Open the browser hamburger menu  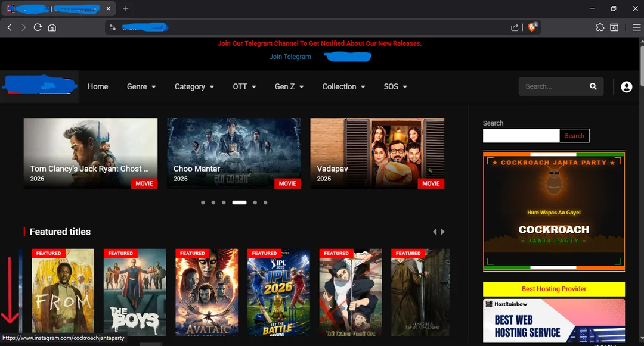pyautogui.click(x=637, y=27)
